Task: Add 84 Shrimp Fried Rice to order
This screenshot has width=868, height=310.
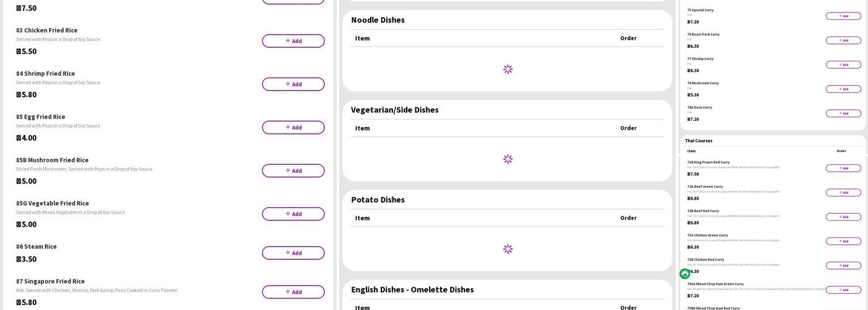Action: [293, 84]
